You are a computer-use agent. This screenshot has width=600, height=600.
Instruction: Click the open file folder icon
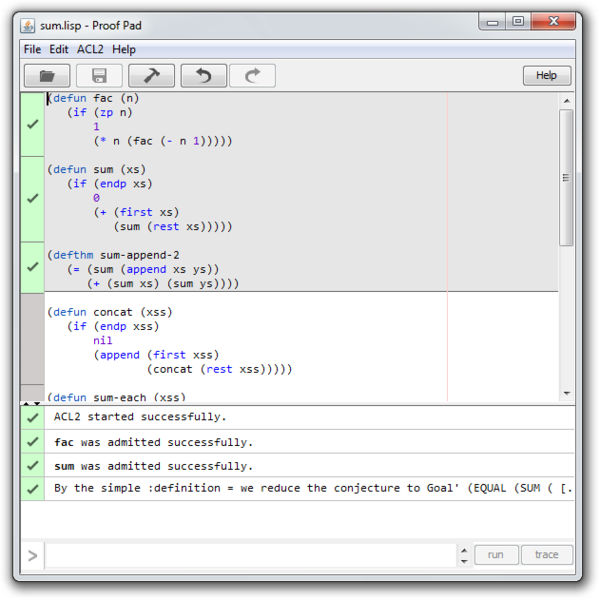(x=47, y=76)
